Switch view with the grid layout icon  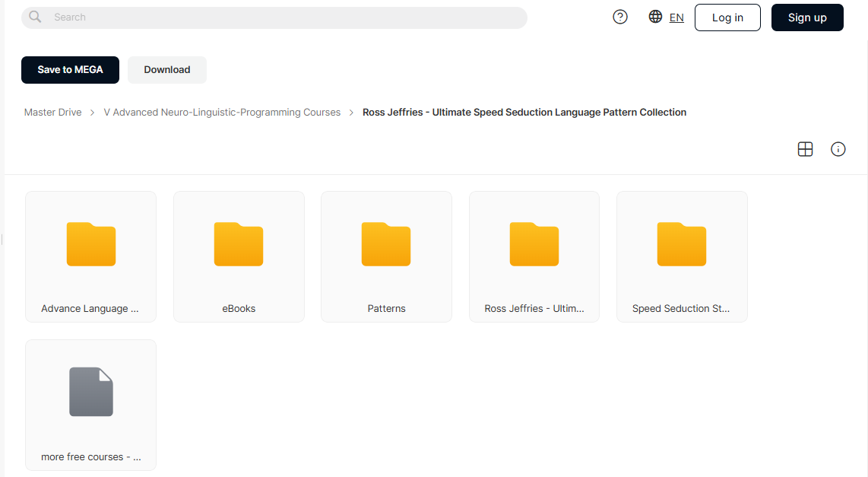(805, 149)
